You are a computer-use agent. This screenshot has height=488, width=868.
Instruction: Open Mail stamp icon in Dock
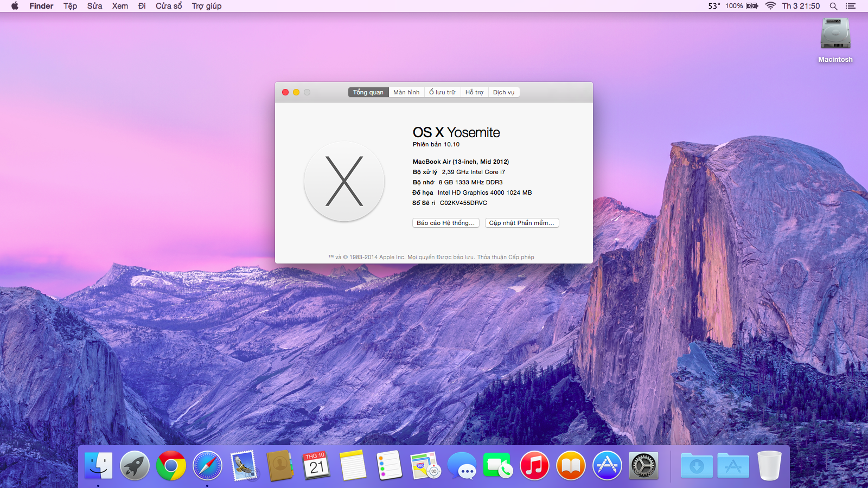point(244,465)
